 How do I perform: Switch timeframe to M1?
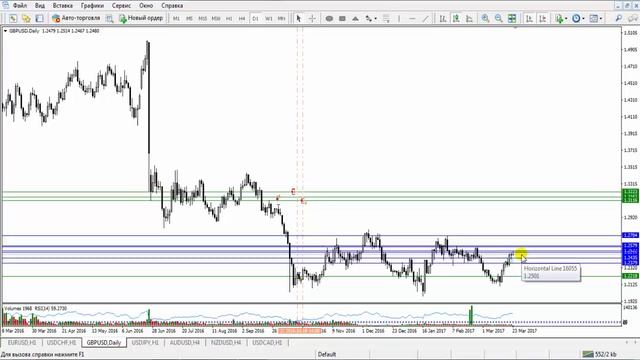point(176,18)
